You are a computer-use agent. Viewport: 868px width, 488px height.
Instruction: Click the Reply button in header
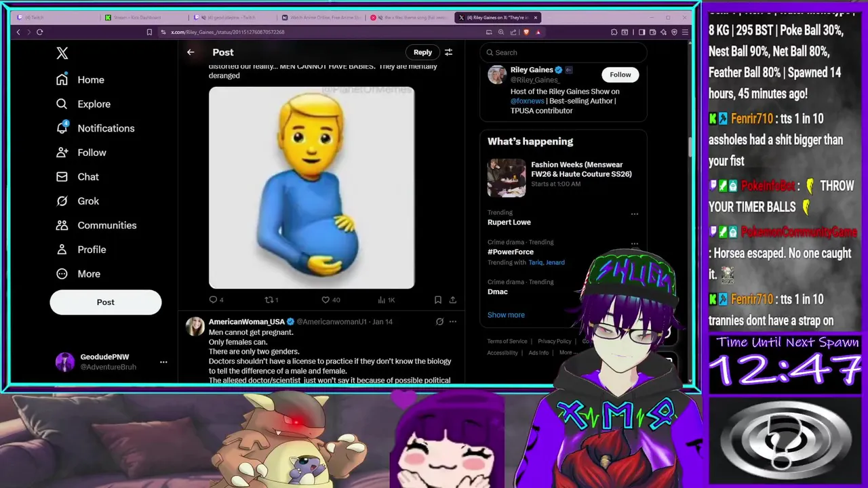tap(422, 52)
